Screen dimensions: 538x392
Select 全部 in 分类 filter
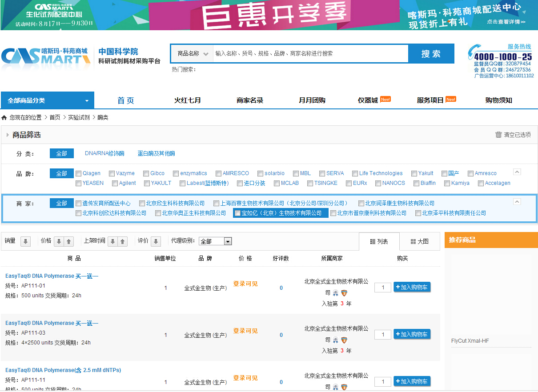[x=61, y=153]
